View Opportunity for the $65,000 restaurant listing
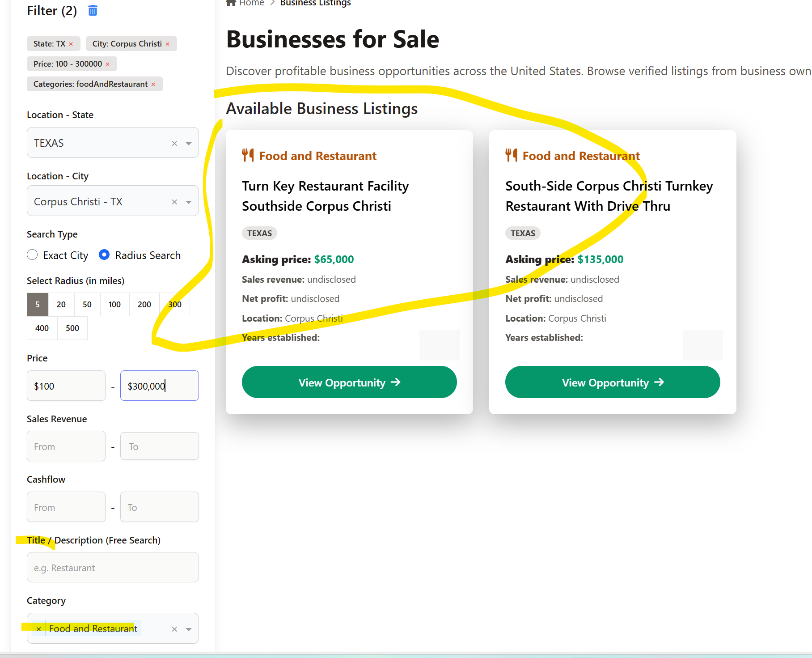Image resolution: width=812 pixels, height=658 pixels. (x=349, y=382)
